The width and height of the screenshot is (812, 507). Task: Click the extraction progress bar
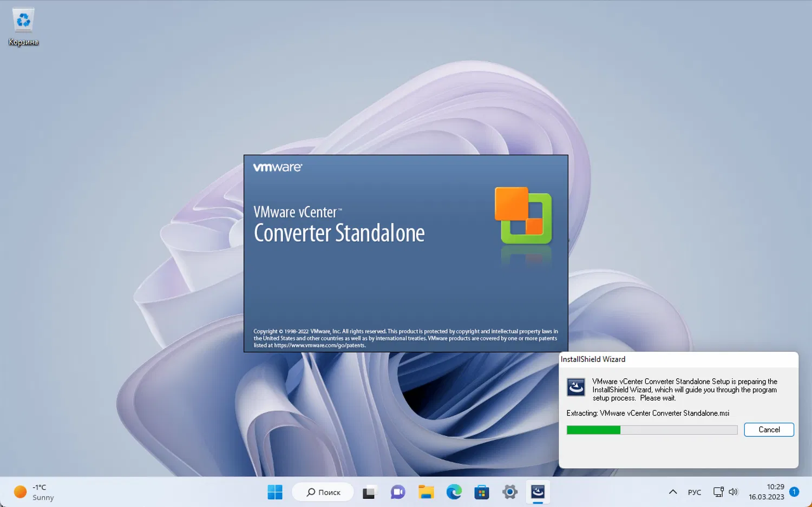(652, 430)
